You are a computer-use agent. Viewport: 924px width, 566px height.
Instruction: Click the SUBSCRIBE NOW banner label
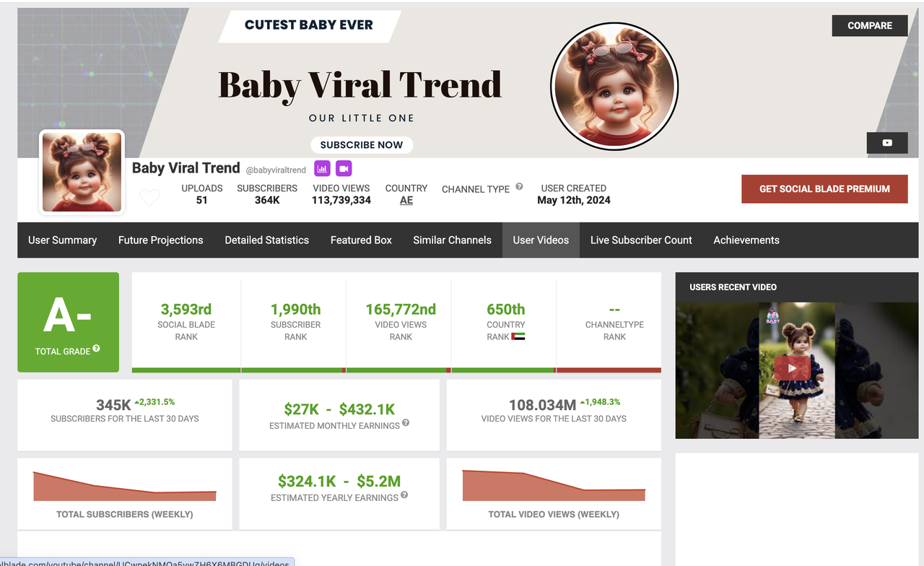pos(362,144)
